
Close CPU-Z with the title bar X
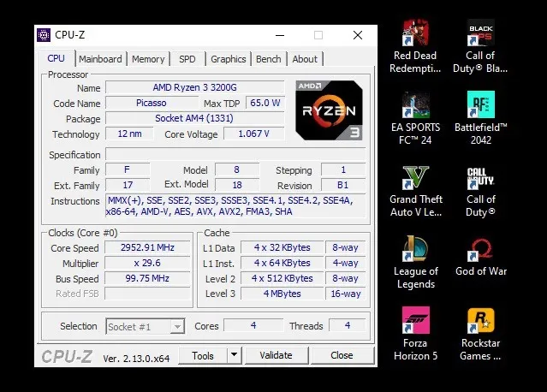pos(358,35)
